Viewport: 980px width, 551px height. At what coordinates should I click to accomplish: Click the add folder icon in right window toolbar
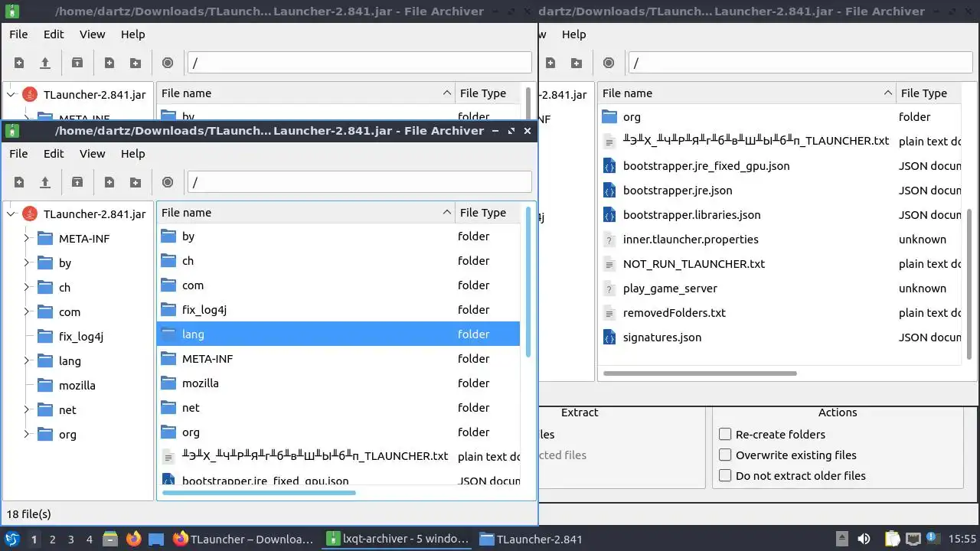(x=577, y=63)
